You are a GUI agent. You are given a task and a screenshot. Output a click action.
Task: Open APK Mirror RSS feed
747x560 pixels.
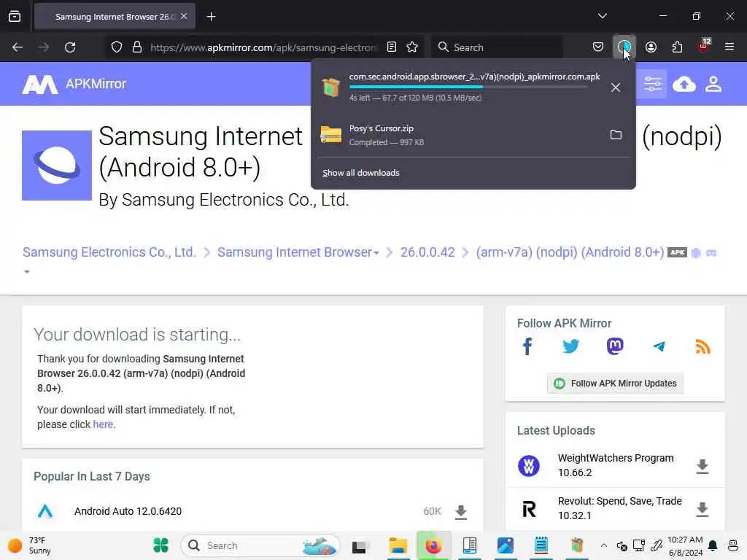703,346
